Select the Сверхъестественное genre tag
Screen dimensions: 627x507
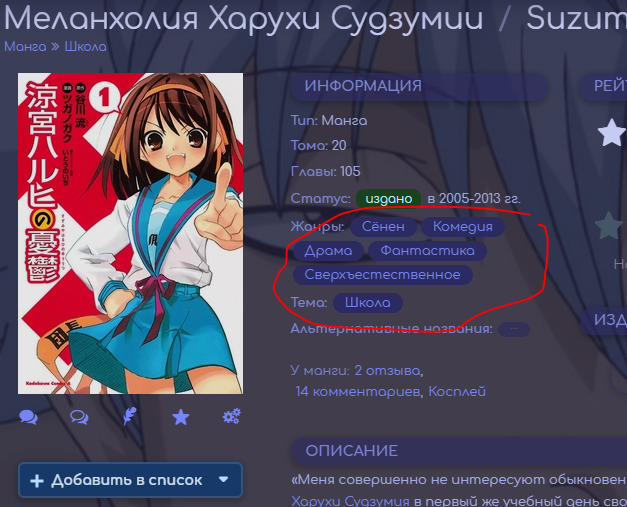[x=382, y=275]
